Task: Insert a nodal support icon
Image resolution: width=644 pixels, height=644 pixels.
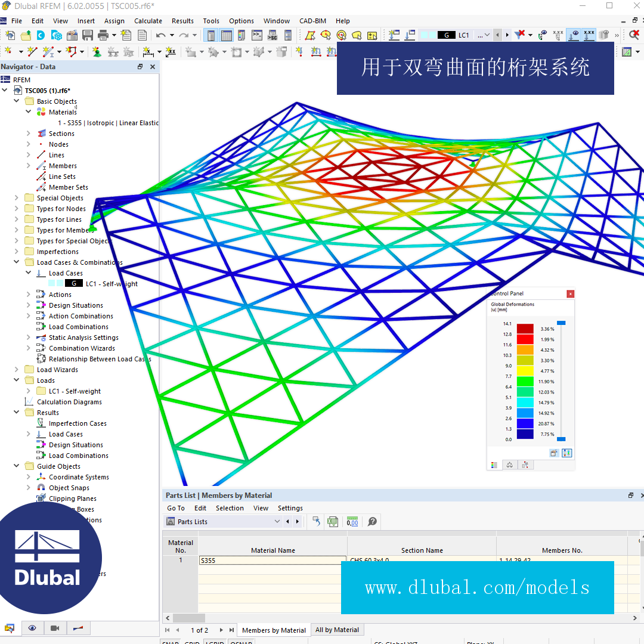Action: tap(97, 52)
